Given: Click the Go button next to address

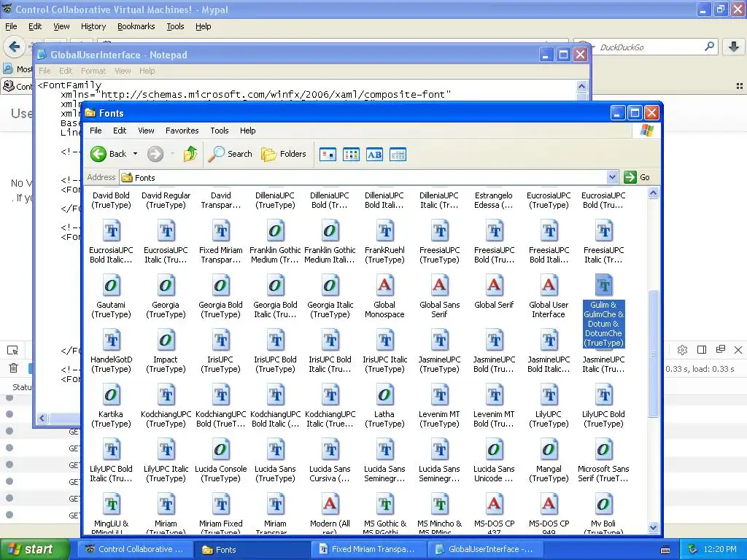Looking at the screenshot, I should 638,177.
